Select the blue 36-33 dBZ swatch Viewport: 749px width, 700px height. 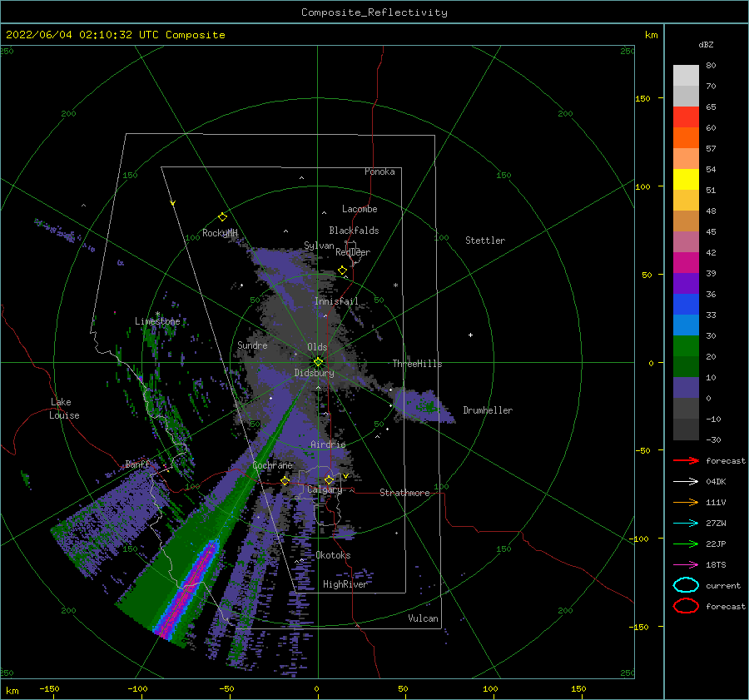click(x=686, y=304)
